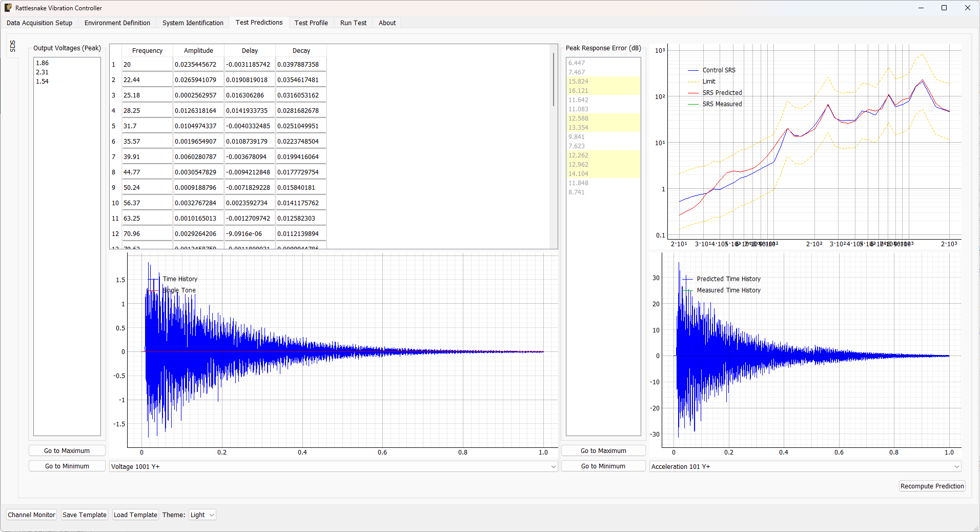
Task: Select decay cell 0.0281682678
Action: pyautogui.click(x=301, y=110)
